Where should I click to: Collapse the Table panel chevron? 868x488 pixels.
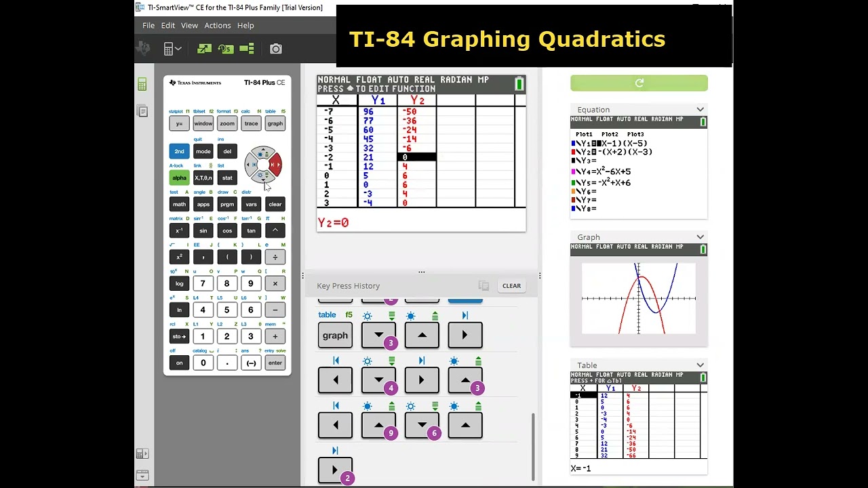pyautogui.click(x=700, y=365)
